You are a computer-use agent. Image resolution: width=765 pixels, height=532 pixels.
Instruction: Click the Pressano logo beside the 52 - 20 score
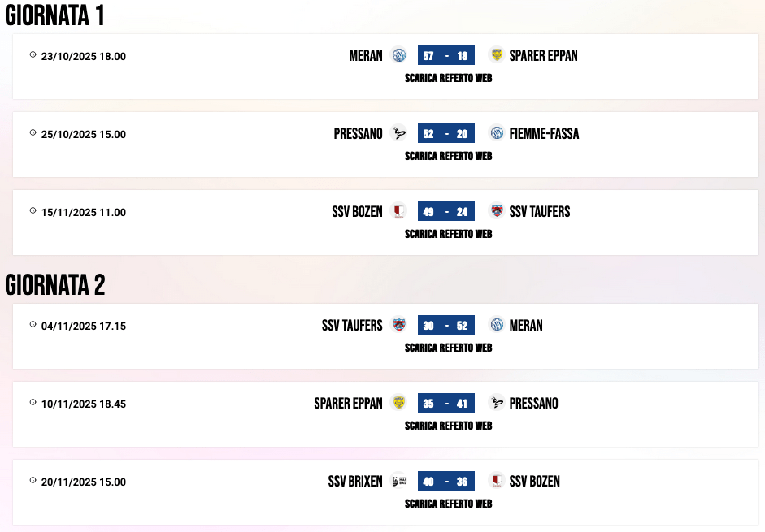tap(398, 133)
